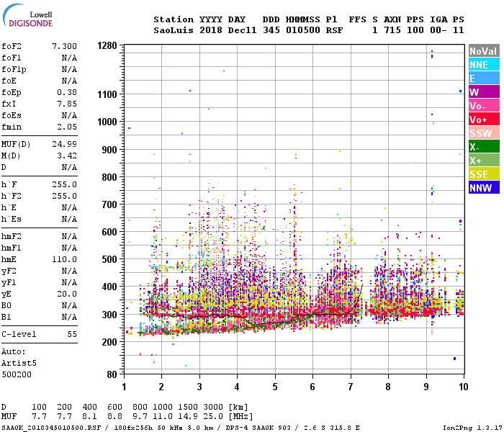This screenshot has height=432, width=504.
Task: Click the foEp value 0.38
Action: [x=67, y=93]
